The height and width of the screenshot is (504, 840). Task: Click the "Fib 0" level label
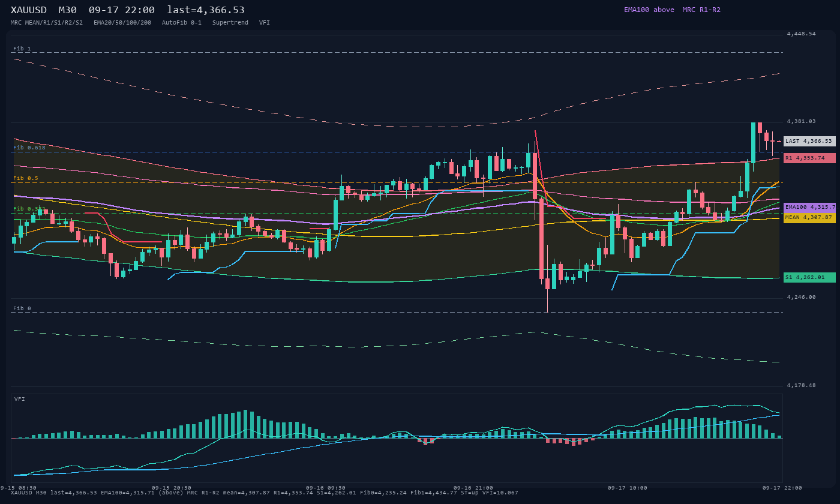pyautogui.click(x=22, y=308)
